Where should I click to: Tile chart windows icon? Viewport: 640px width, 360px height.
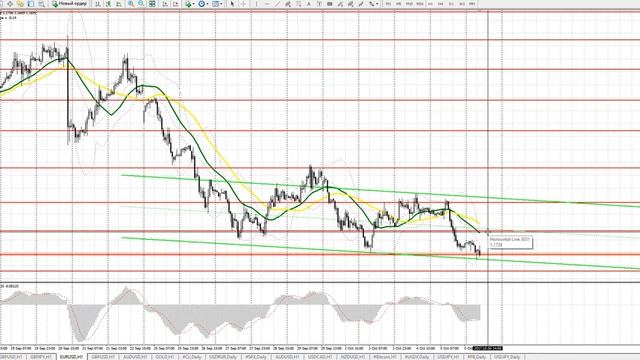pyautogui.click(x=152, y=4)
